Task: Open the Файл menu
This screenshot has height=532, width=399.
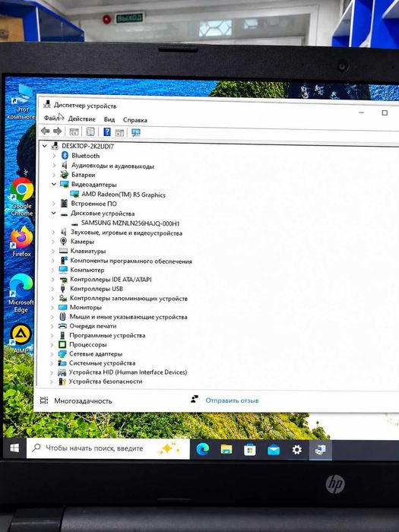Action: (52, 118)
